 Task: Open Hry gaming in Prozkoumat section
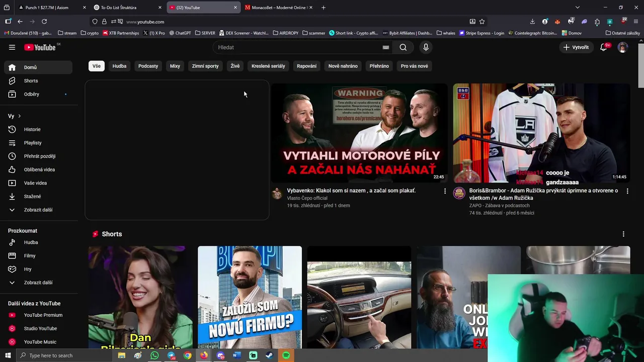click(38, 269)
